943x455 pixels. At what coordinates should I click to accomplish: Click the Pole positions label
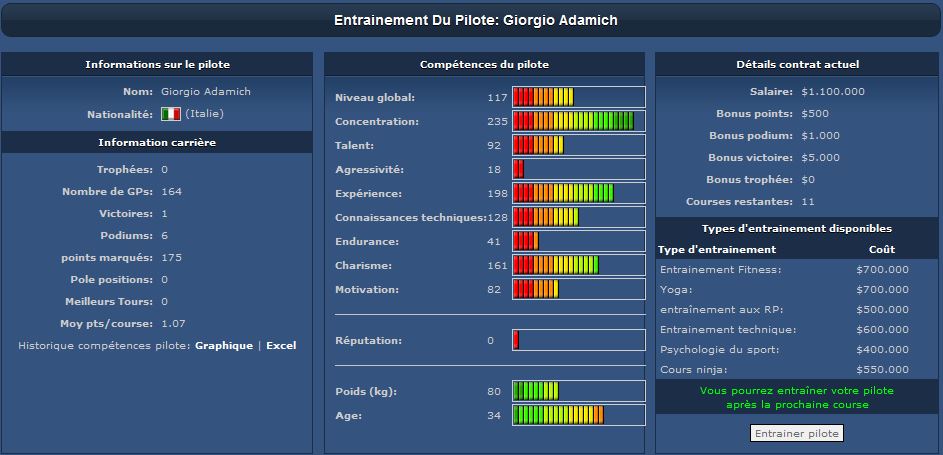111,280
